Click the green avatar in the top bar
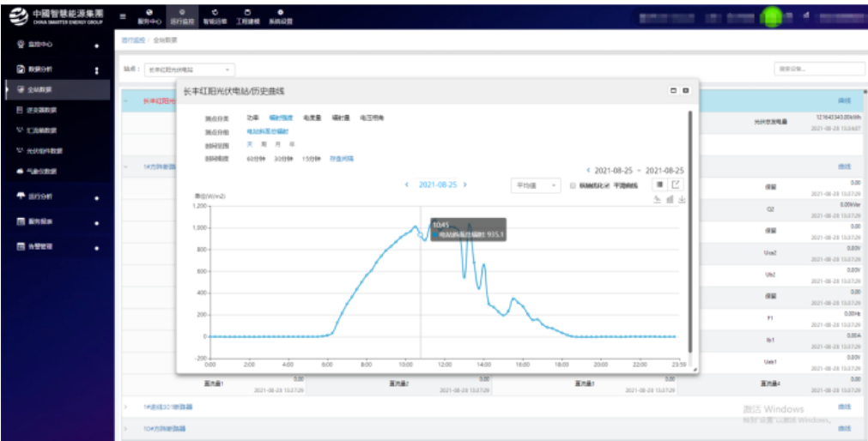 772,17
